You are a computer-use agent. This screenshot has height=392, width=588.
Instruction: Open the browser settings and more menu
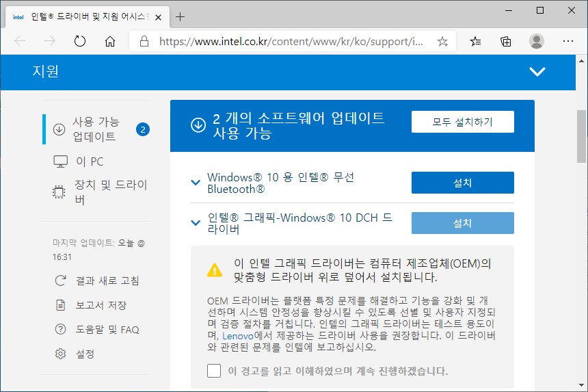tap(568, 41)
